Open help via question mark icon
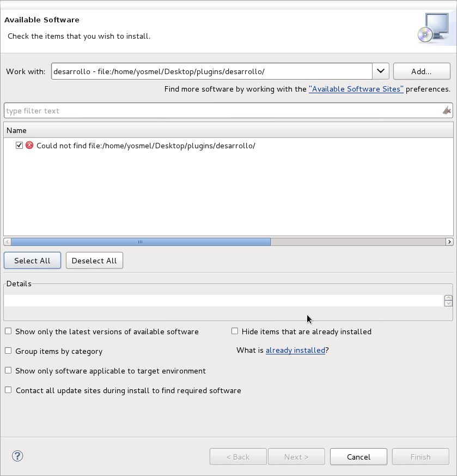The height and width of the screenshot is (476, 457). click(17, 456)
